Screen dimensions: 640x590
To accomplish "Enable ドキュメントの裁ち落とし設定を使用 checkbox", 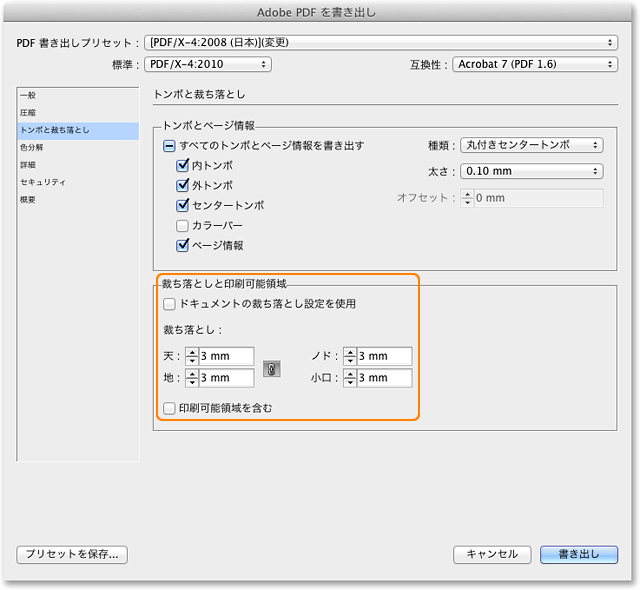I will pos(169,303).
